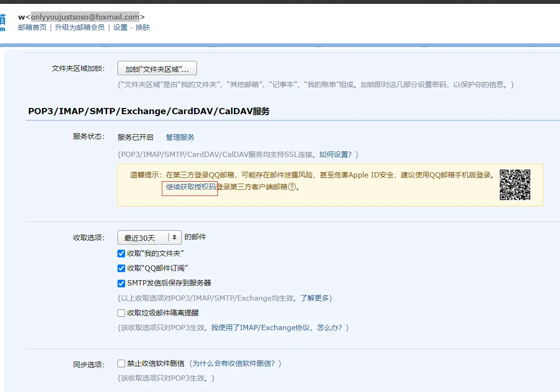Click 继续获取授权码 link
The image size is (560, 392).
pos(191,187)
